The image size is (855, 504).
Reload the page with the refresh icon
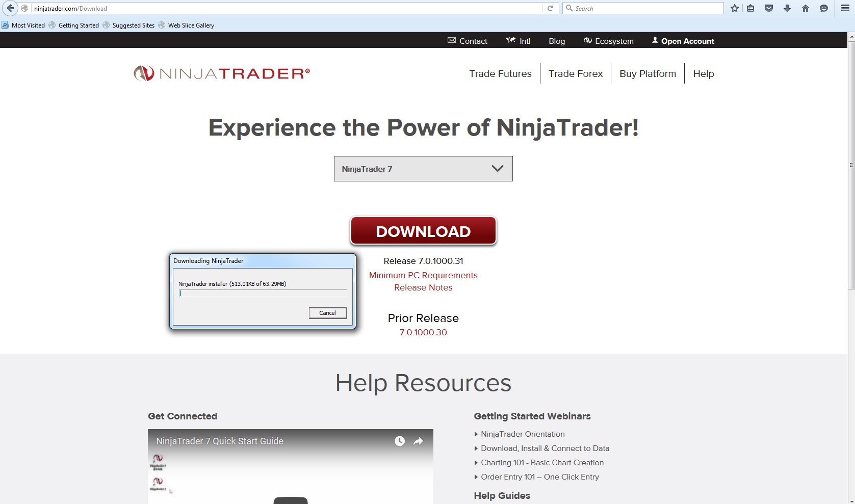click(x=550, y=8)
